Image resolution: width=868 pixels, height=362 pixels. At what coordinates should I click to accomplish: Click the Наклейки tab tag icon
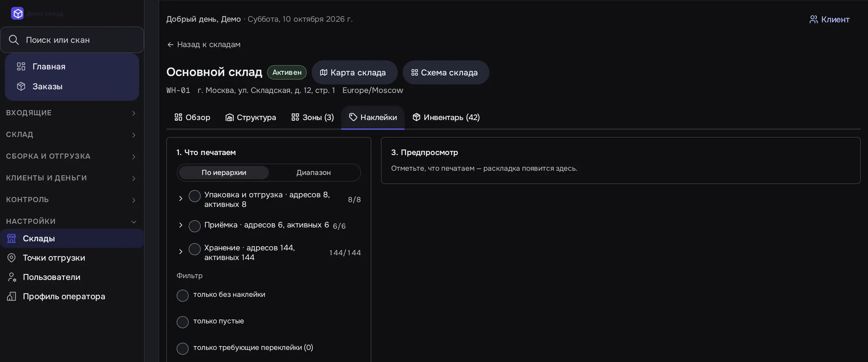(x=353, y=117)
